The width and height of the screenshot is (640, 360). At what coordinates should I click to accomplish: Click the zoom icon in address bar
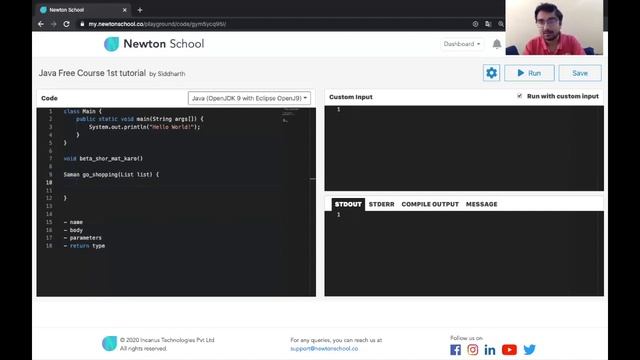(x=500, y=24)
